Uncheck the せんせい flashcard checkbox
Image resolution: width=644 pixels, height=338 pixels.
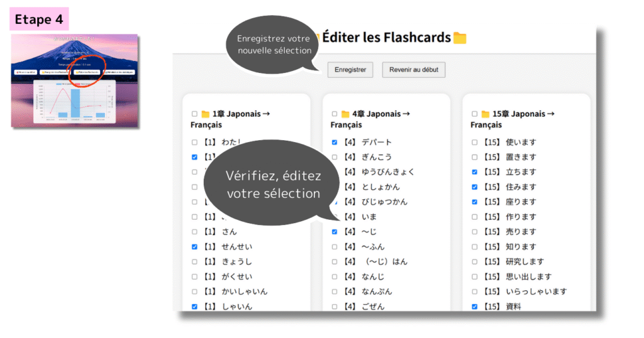click(194, 247)
